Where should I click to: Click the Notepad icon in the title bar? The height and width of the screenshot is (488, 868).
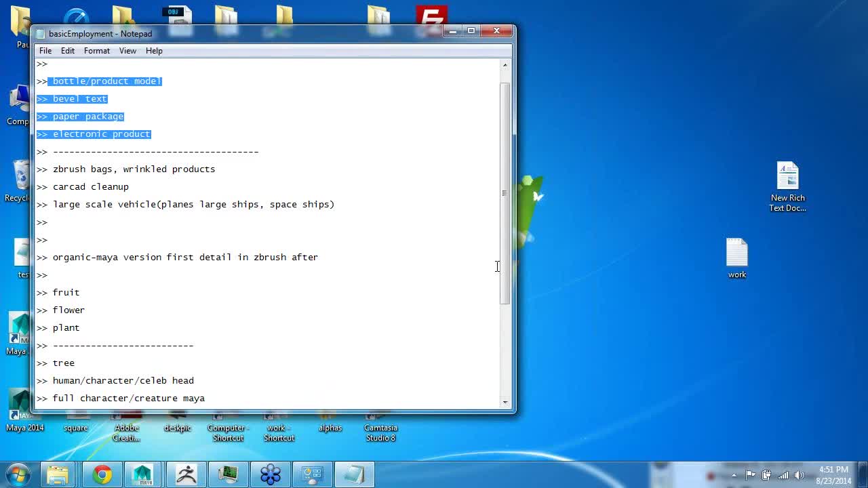tap(40, 34)
